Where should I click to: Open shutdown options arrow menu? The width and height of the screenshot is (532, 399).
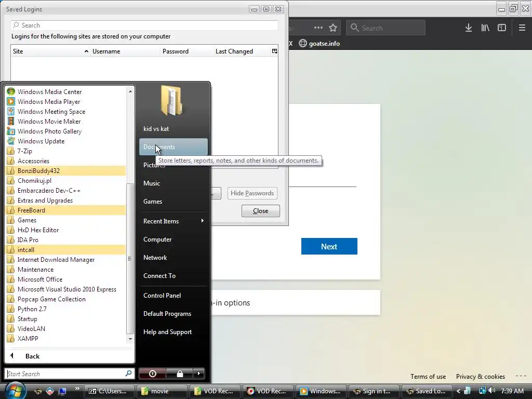pyautogui.click(x=199, y=374)
